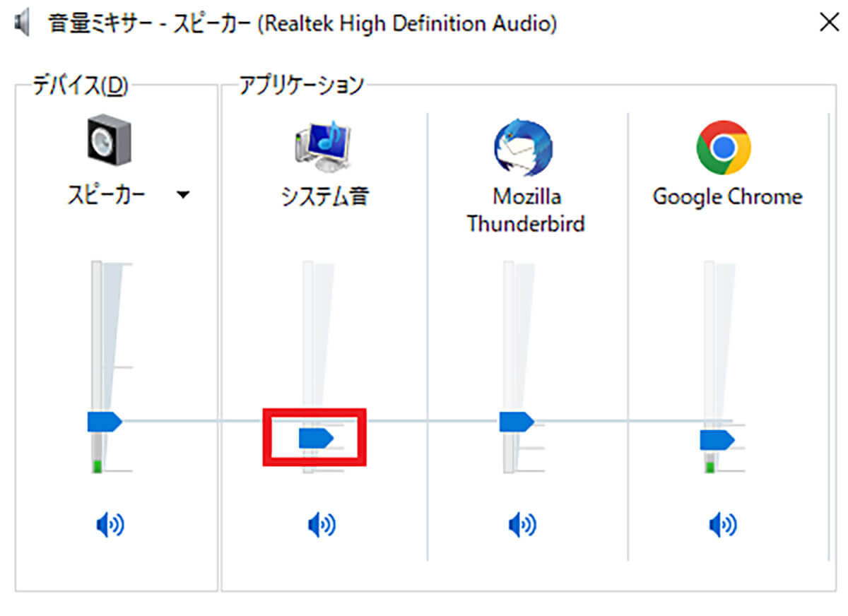Mute システム音 system sounds
Screen dimensions: 848x616
tap(322, 525)
